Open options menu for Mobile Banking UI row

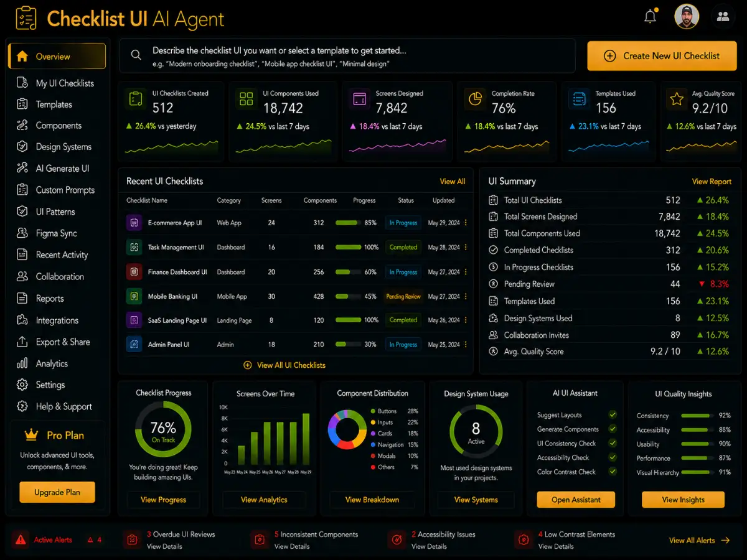(466, 297)
